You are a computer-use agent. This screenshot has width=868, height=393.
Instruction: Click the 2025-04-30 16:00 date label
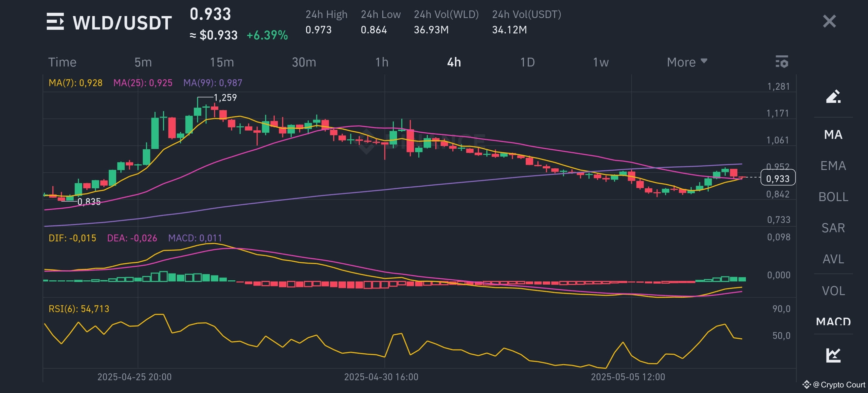click(x=381, y=377)
